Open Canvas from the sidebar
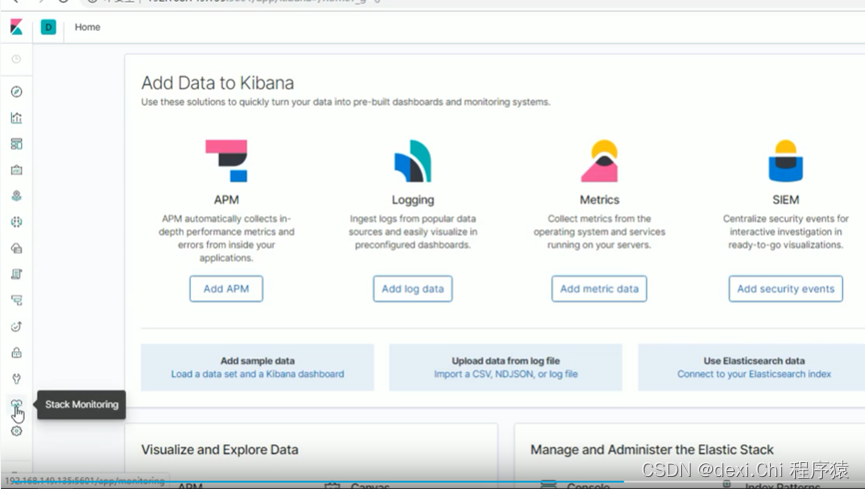 [17, 170]
